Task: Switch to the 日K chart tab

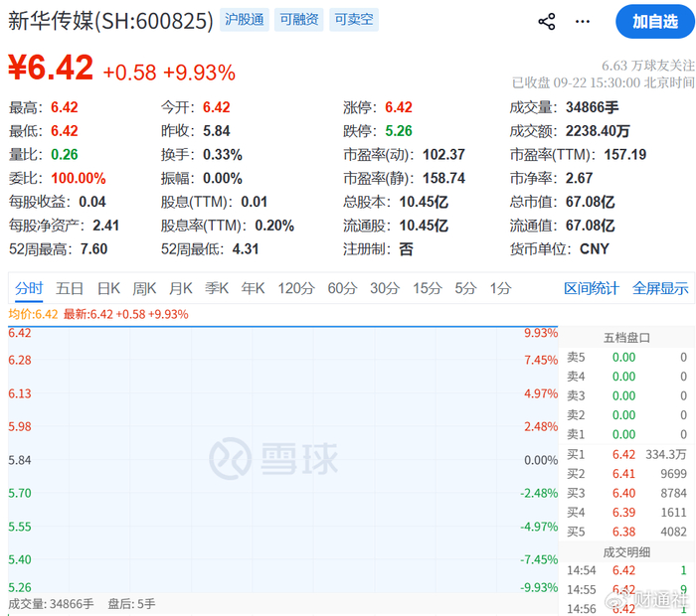Action: [108, 288]
